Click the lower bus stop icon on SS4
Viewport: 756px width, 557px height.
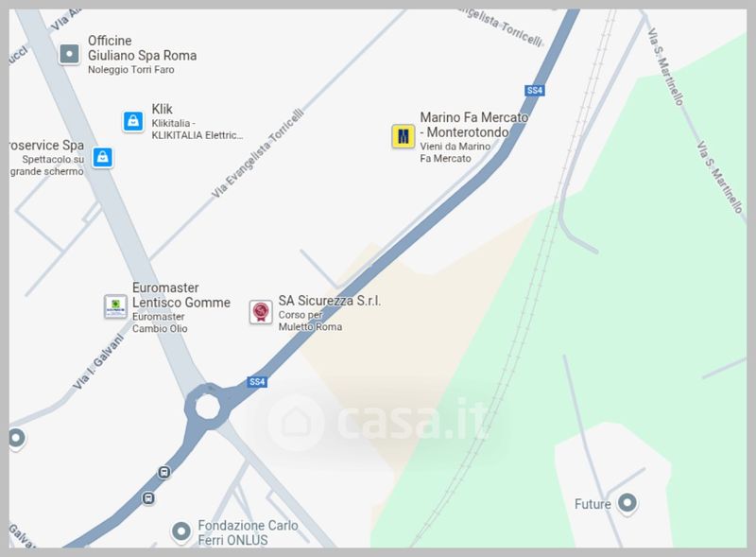[x=148, y=497]
